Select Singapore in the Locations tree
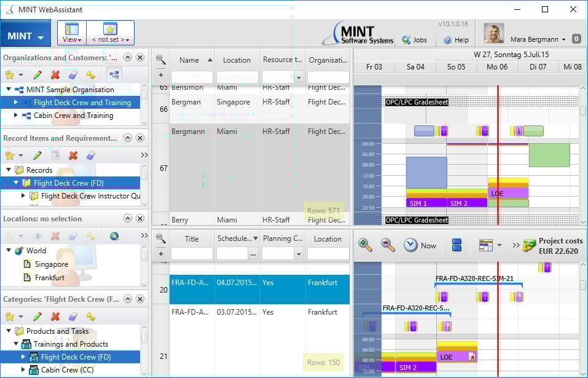This screenshot has height=378, width=588. [52, 264]
